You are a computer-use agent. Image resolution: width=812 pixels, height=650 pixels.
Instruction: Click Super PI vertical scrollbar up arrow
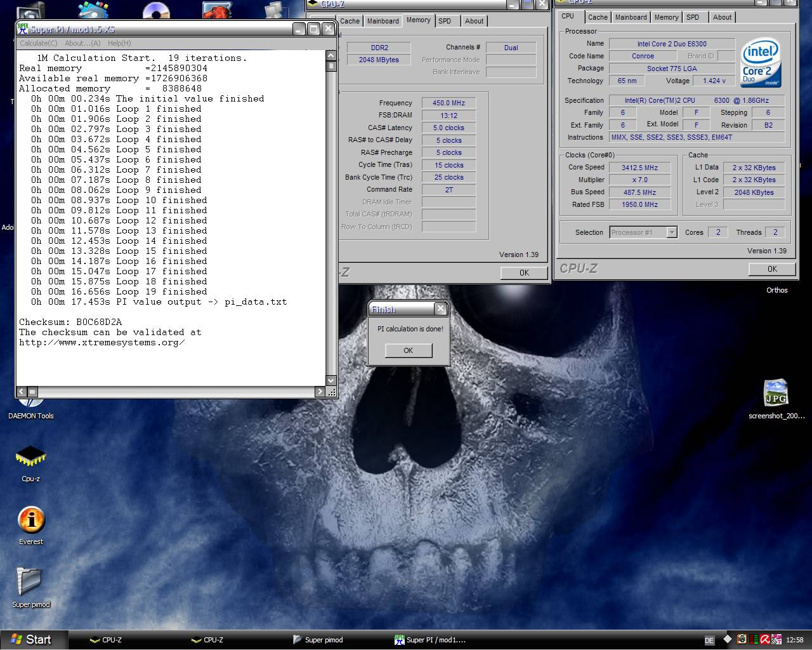(331, 55)
